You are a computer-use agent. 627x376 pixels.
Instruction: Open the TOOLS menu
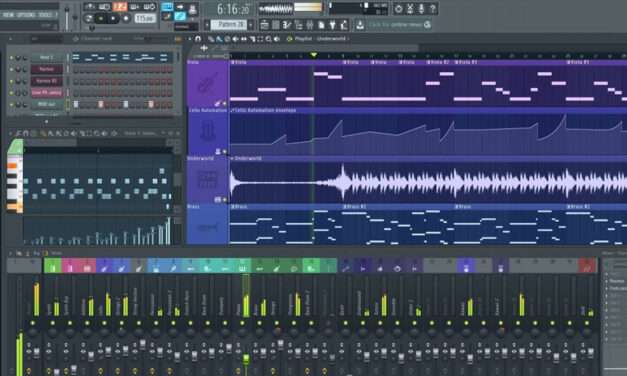pyautogui.click(x=45, y=15)
